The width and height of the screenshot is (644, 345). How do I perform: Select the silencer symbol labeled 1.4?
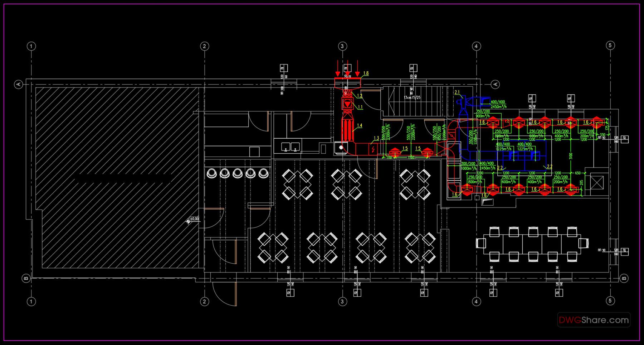click(x=348, y=129)
